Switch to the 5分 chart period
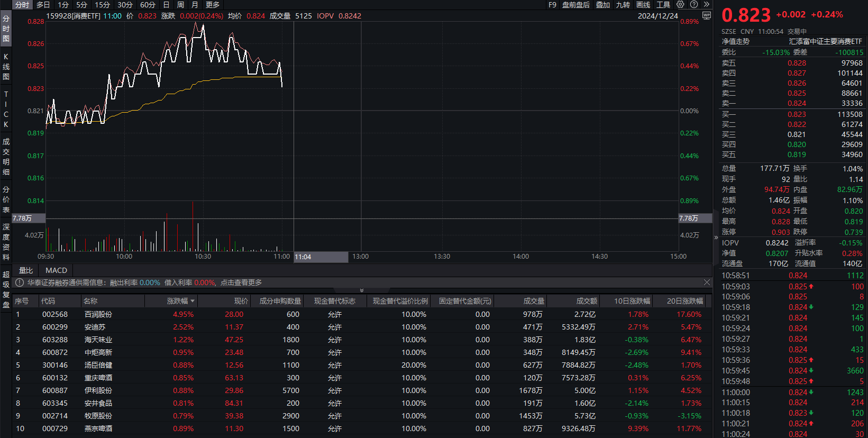 (x=81, y=5)
